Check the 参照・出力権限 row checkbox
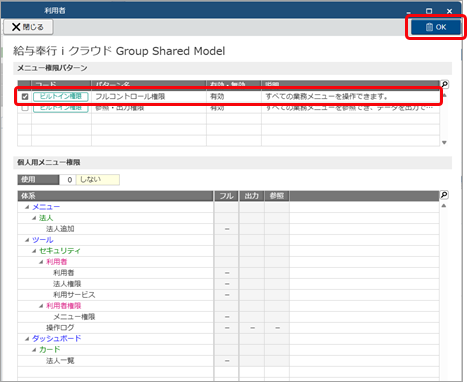The width and height of the screenshot is (467, 382). (25, 108)
